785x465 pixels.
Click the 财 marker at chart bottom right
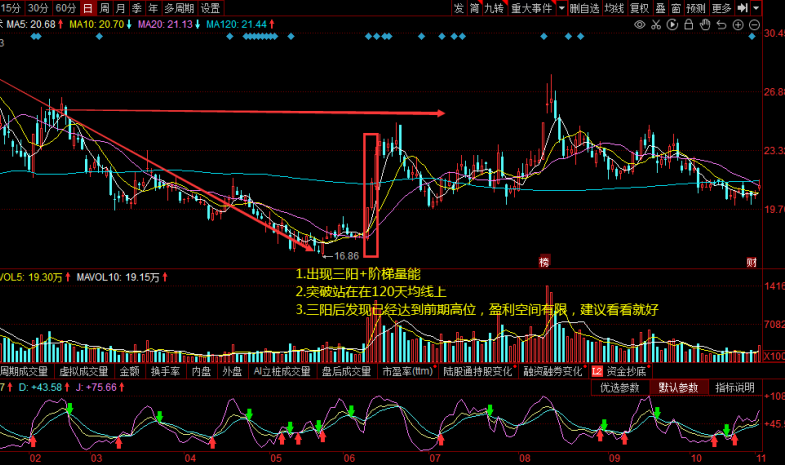click(751, 262)
